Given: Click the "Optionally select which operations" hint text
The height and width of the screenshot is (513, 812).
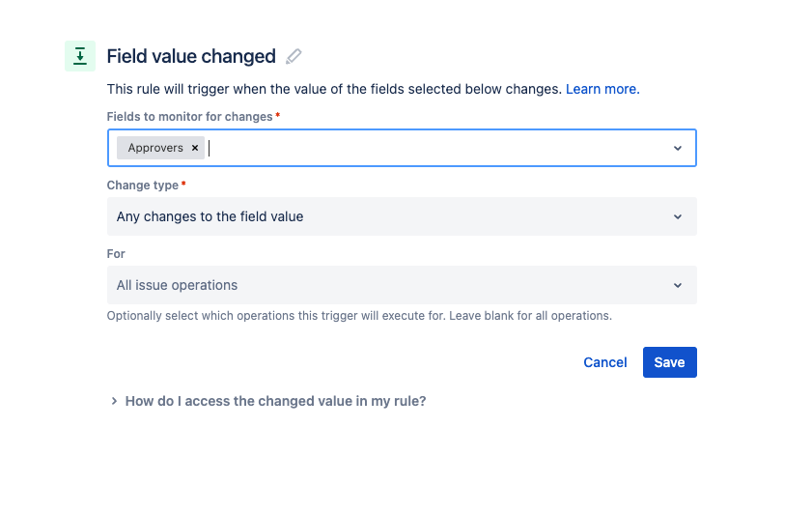Looking at the screenshot, I should click(x=359, y=315).
